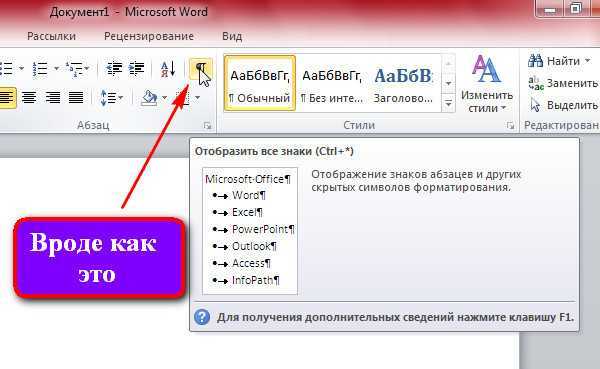
Task: Apply the Без интервала style
Action: pyautogui.click(x=331, y=83)
